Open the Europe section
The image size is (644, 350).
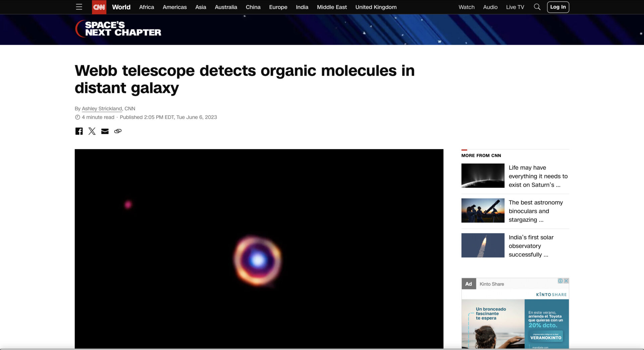point(278,7)
